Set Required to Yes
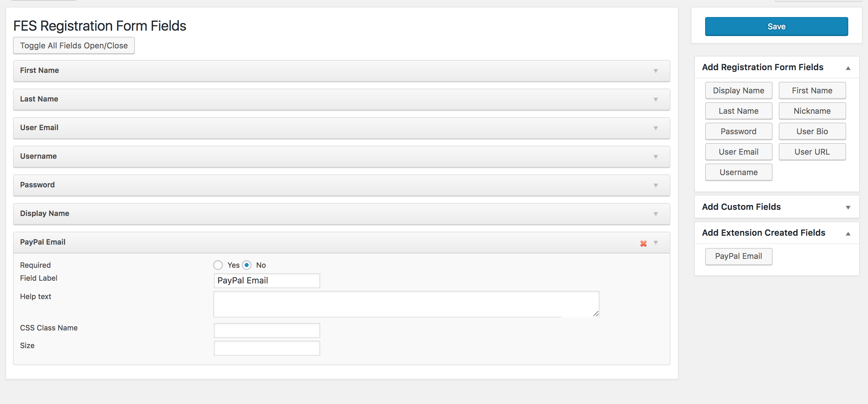This screenshot has height=404, width=868. 218,265
